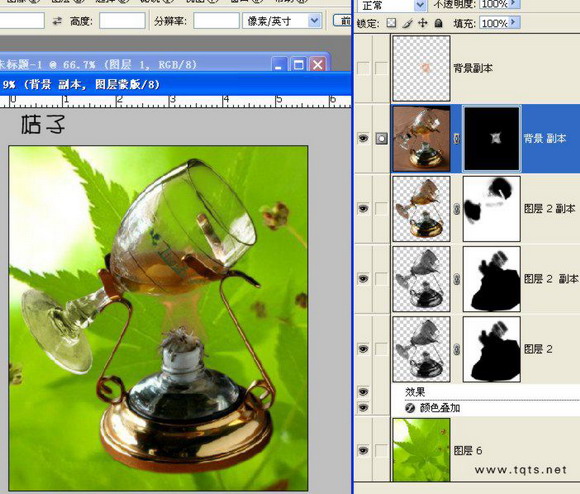
Task: Click the 颜色叠加 effect icon
Action: coord(410,408)
